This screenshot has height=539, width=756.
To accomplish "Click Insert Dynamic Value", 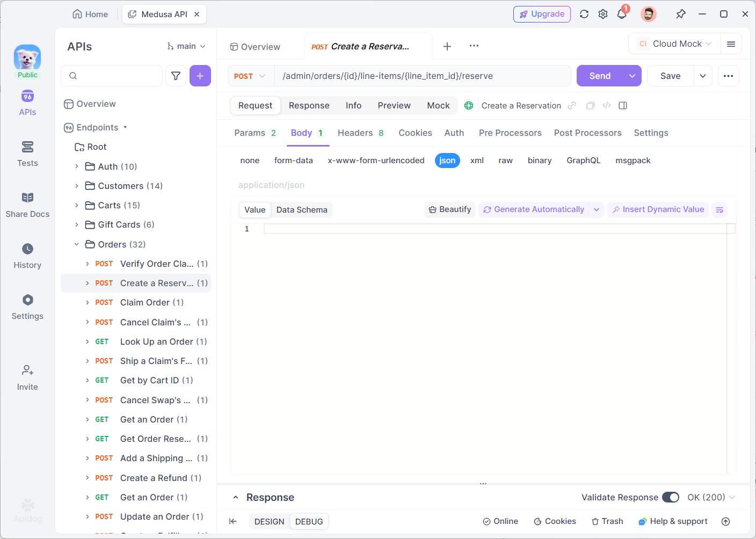I will (x=658, y=210).
